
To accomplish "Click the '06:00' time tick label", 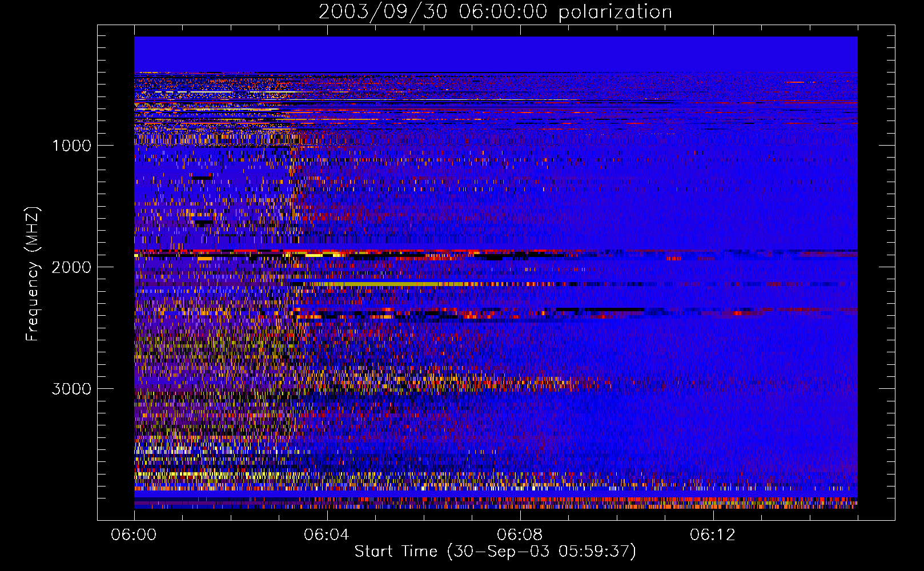I will point(134,535).
